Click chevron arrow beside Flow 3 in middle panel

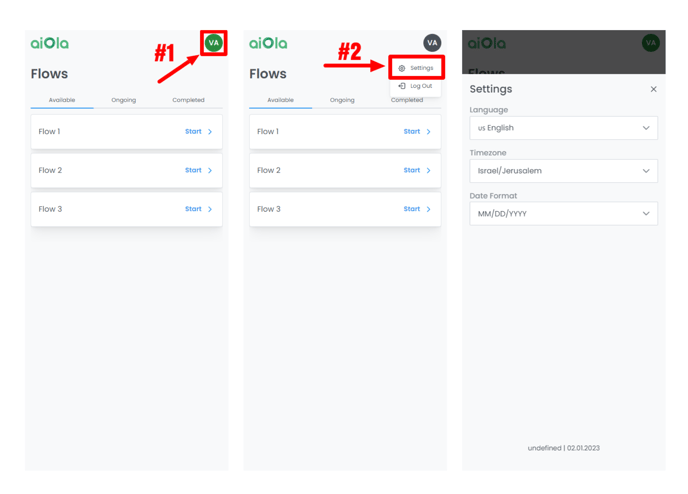coord(428,209)
